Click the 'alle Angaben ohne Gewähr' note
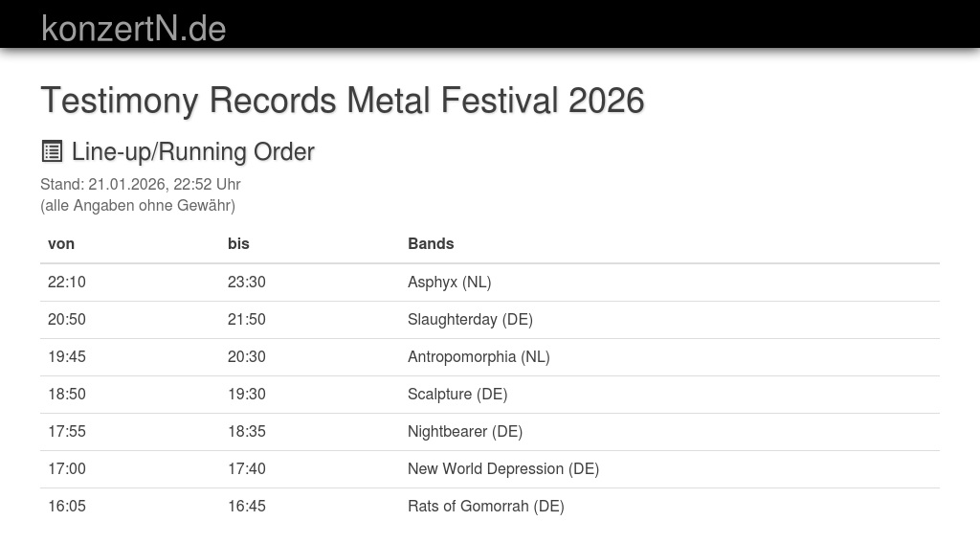Viewport: 980px width, 544px height. [x=137, y=205]
